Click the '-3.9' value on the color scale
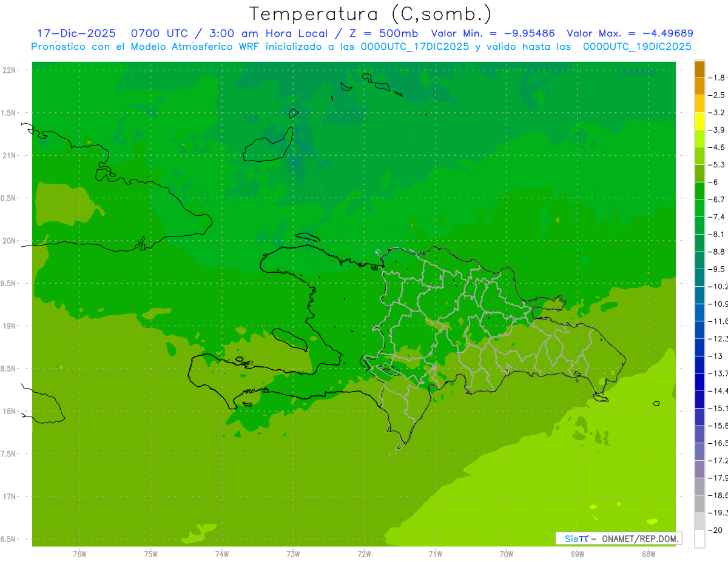Image resolution: width=728 pixels, height=562 pixels. tap(716, 130)
